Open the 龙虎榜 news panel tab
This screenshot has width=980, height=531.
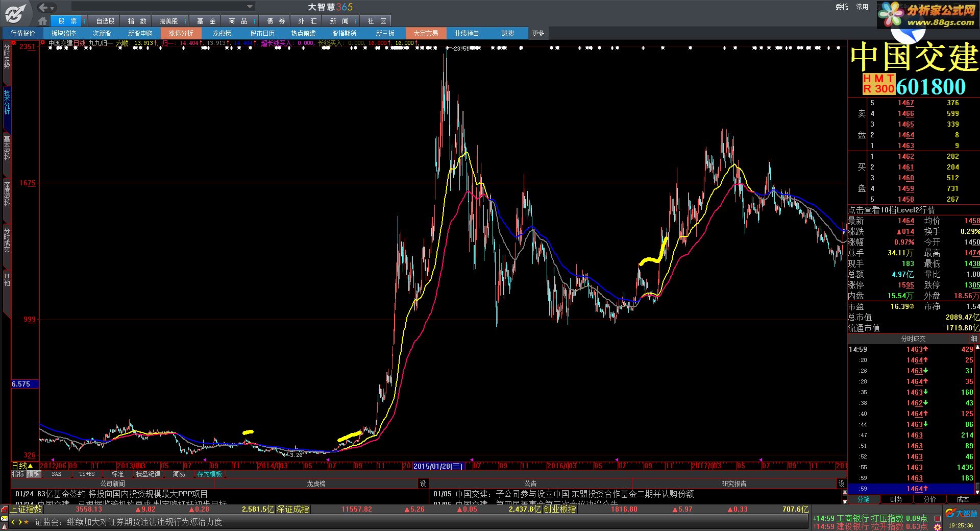[x=316, y=484]
